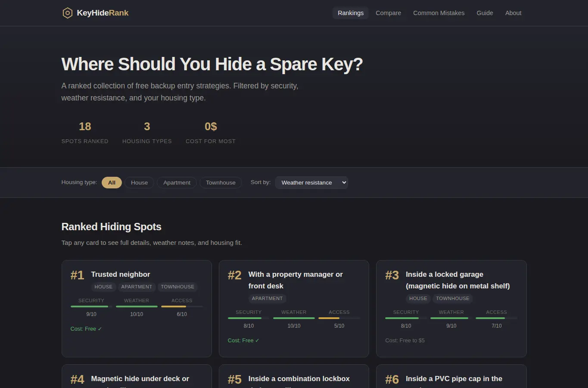Filter hiding spots by Apartment
588x388 pixels.
click(x=177, y=182)
